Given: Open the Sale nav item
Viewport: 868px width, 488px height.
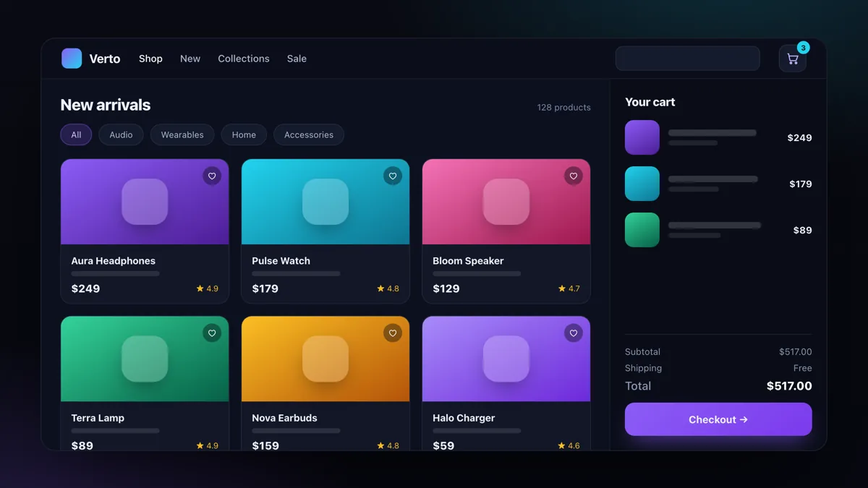Looking at the screenshot, I should click(297, 59).
